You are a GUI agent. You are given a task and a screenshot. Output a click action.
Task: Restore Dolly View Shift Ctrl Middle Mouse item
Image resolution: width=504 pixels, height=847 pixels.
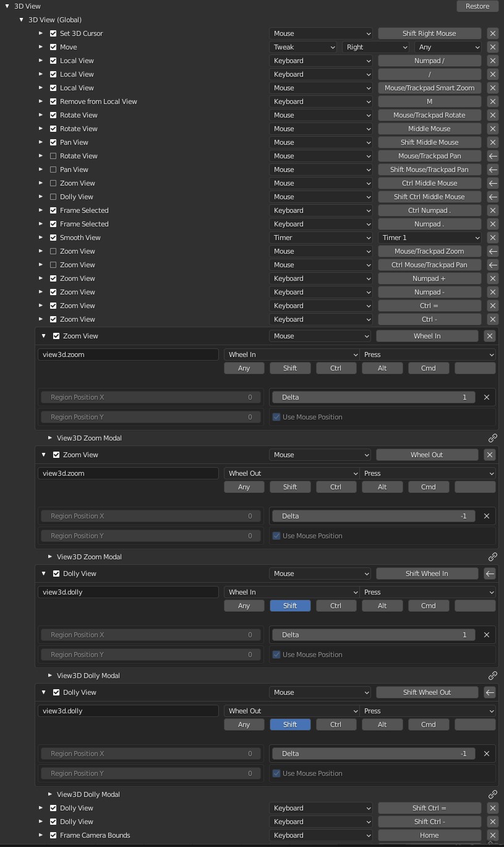pyautogui.click(x=492, y=197)
